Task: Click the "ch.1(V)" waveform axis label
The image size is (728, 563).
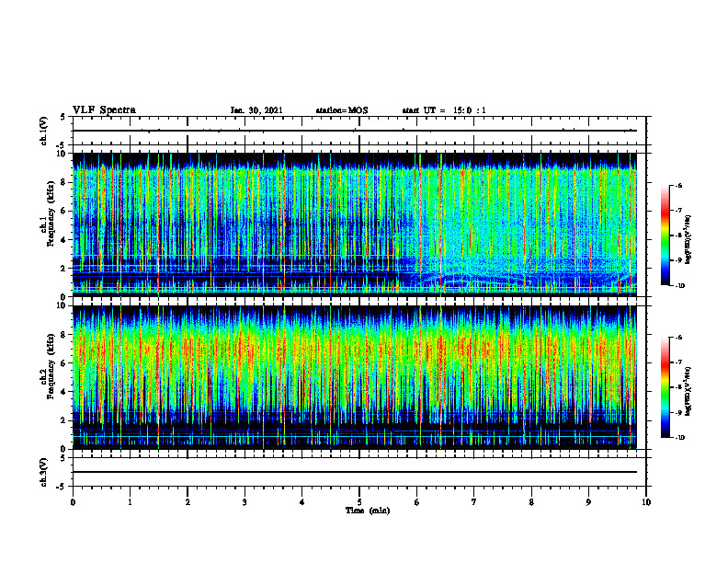Action: [43, 131]
